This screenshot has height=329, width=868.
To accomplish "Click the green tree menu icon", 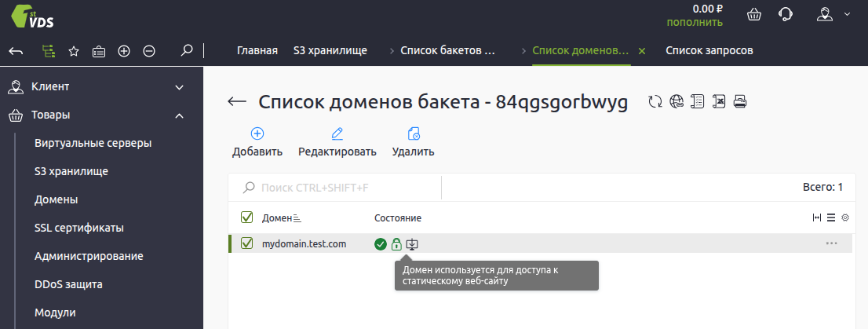I will point(49,51).
